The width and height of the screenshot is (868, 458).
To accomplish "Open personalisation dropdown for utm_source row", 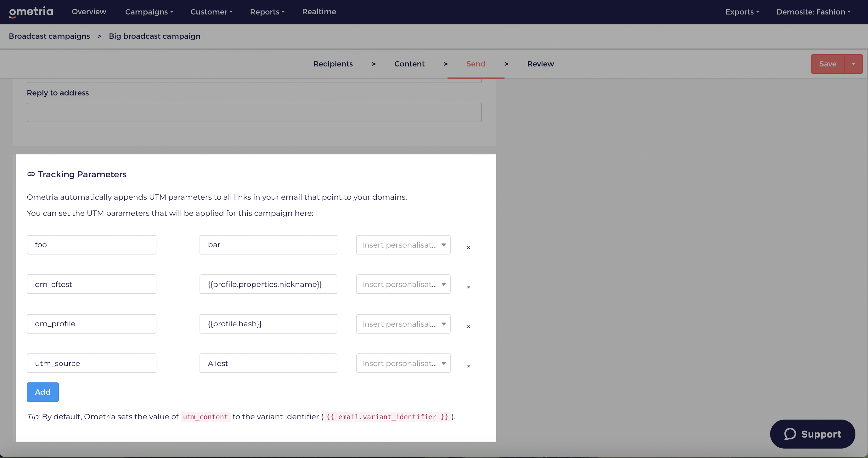I will coord(403,363).
